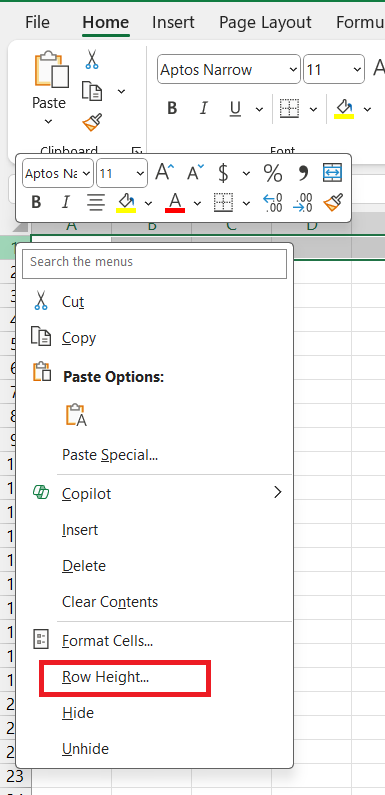Image resolution: width=385 pixels, height=795 pixels.
Task: Open the File tab
Action: tap(38, 22)
